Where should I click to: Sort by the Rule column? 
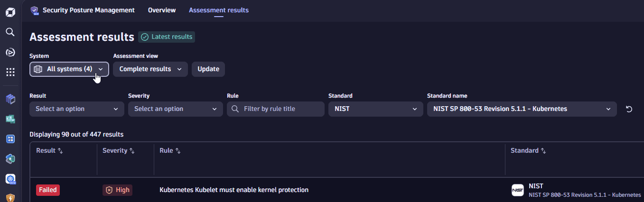coord(177,151)
